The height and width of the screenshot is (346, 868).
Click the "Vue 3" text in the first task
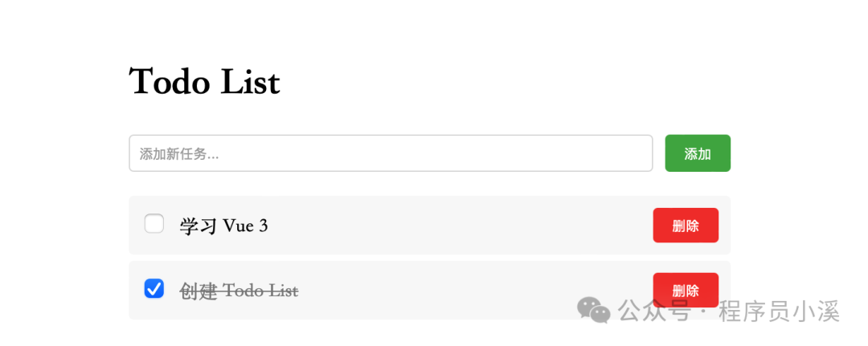[x=245, y=226]
